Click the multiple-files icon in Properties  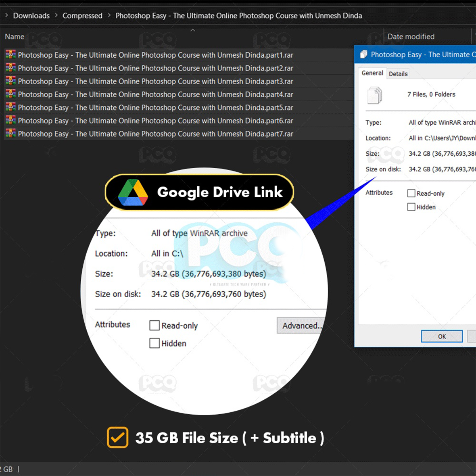(x=375, y=95)
